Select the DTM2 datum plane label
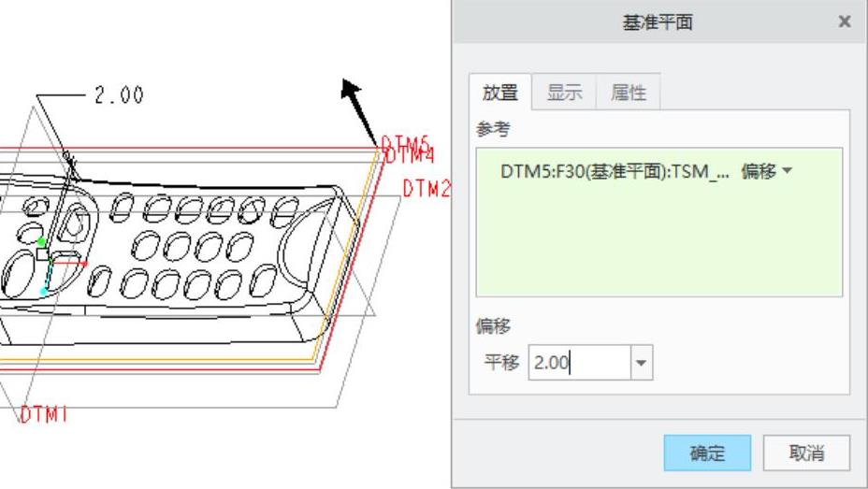868x489 pixels. click(x=427, y=189)
